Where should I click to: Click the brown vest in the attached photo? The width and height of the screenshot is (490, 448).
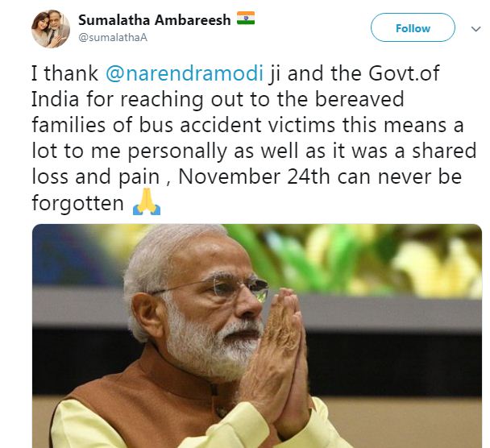[x=147, y=398]
